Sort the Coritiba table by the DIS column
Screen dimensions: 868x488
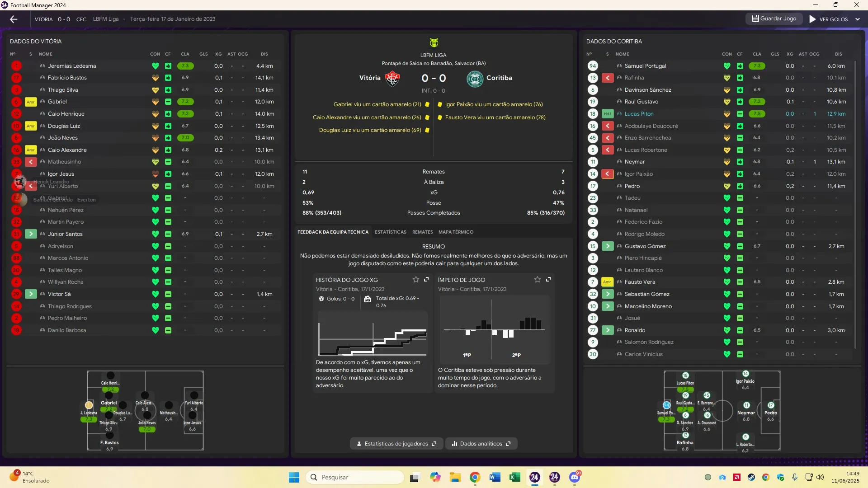[838, 54]
